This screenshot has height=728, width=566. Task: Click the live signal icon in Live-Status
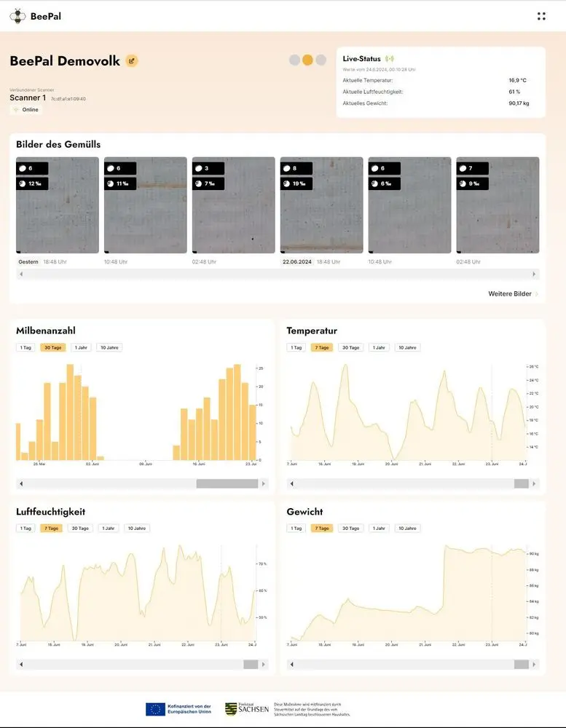coord(390,58)
